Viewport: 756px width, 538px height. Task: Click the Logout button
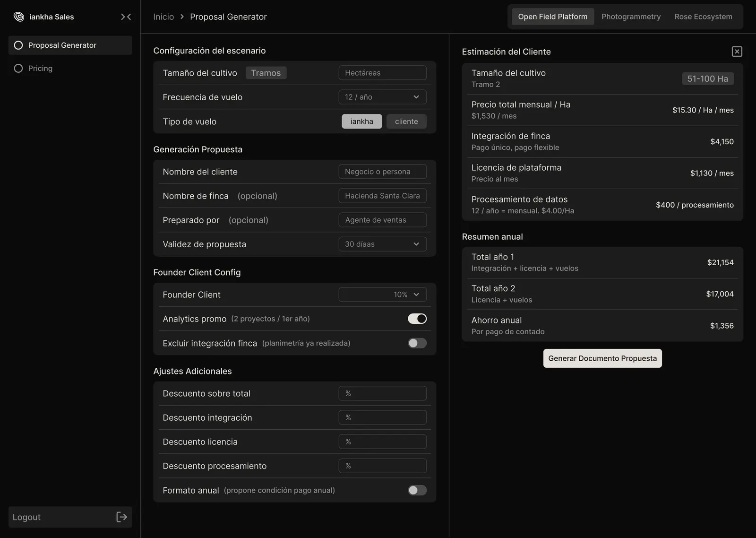(70, 517)
